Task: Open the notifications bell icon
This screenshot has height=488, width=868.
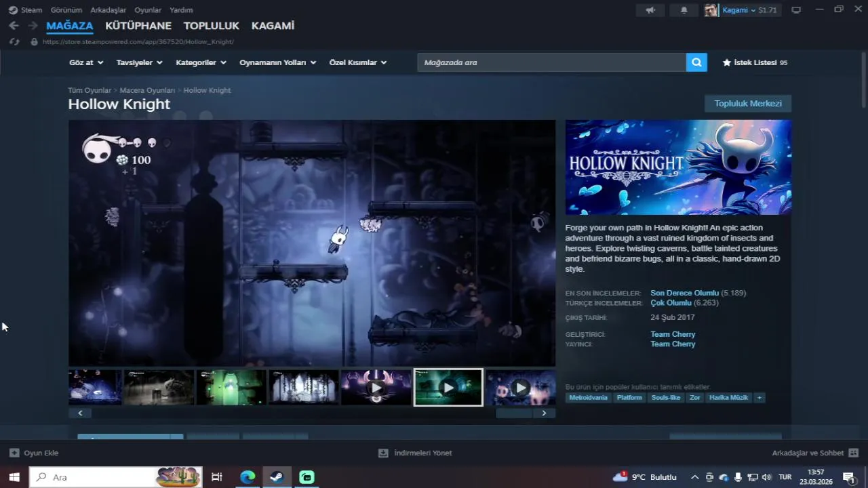Action: click(684, 10)
